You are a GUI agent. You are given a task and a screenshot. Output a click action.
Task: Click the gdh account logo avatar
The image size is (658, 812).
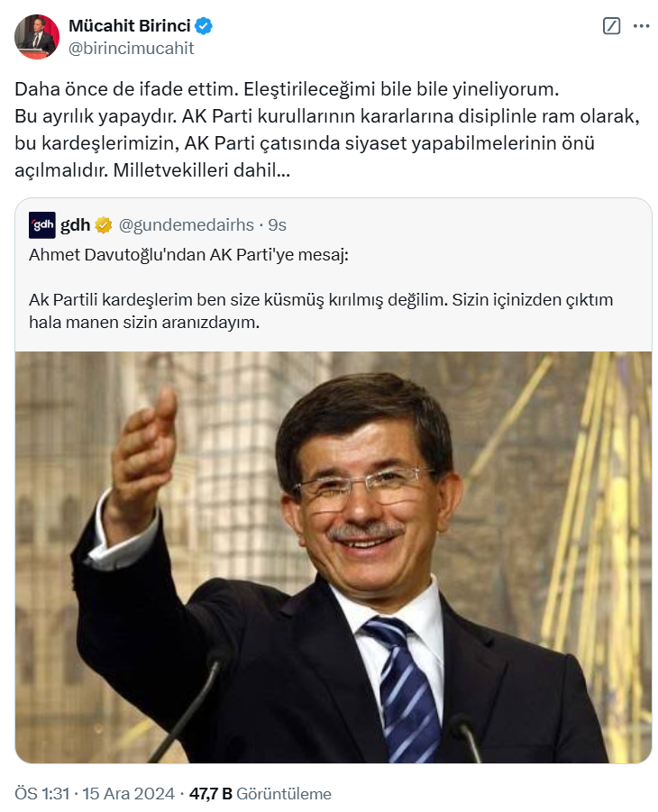click(x=42, y=224)
